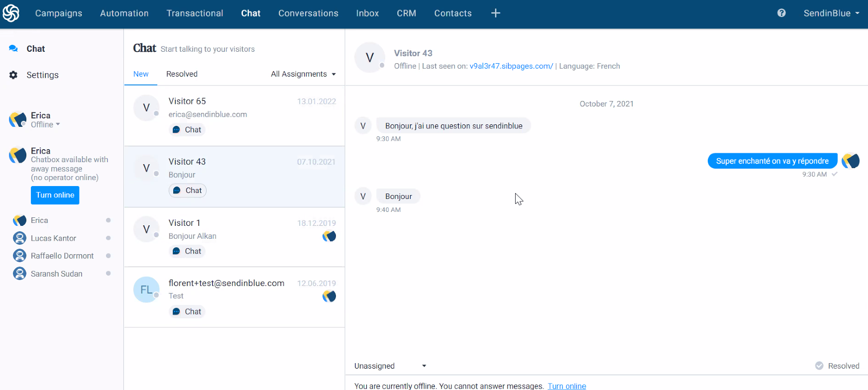
Task: Open the Transactional section
Action: 195,13
